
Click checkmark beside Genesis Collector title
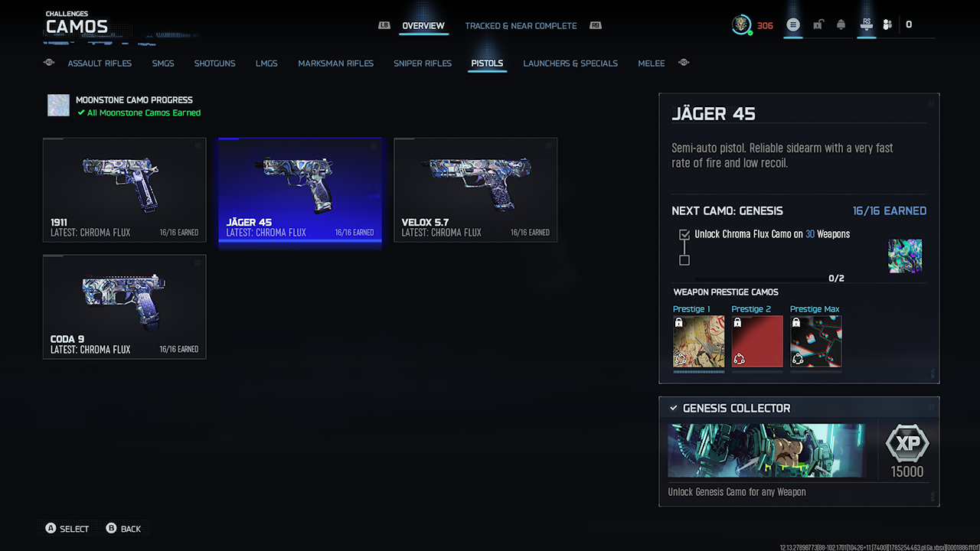tap(674, 408)
